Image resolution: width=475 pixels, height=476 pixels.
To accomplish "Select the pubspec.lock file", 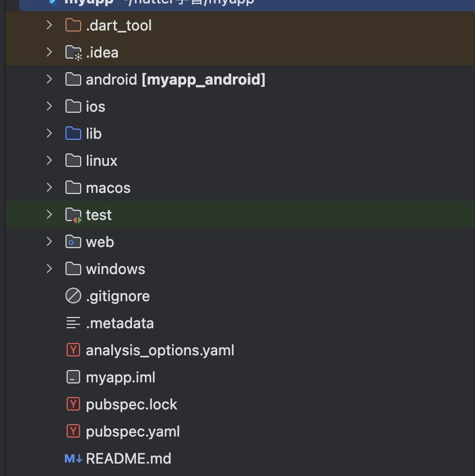I will click(131, 404).
